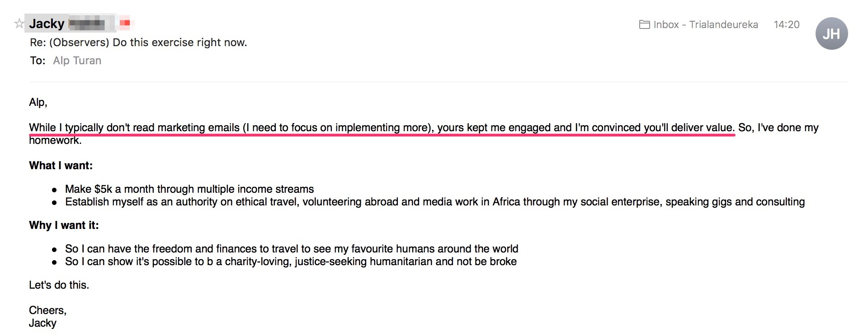Click the Inbox folder icon
This screenshot has height=333, width=868.
pos(644,24)
